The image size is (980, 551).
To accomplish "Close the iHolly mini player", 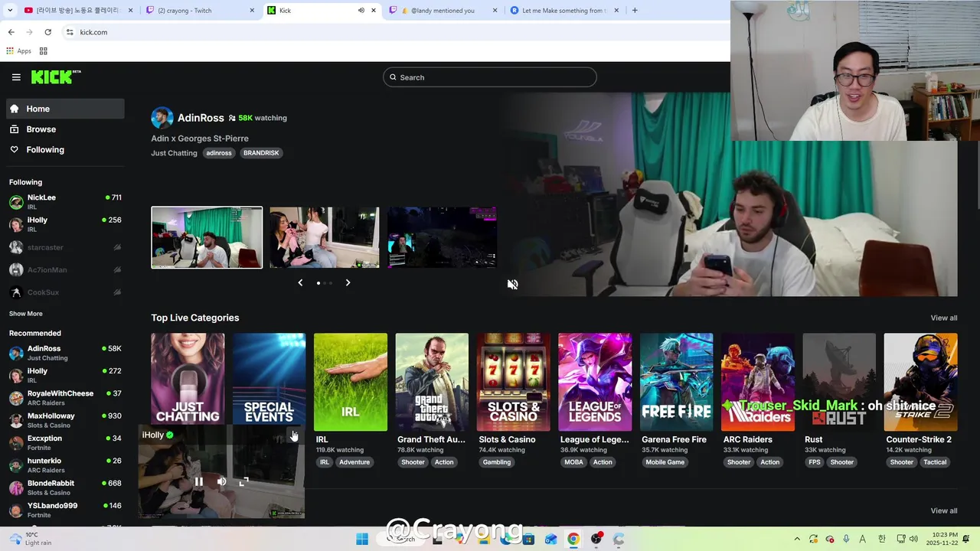I will (294, 435).
